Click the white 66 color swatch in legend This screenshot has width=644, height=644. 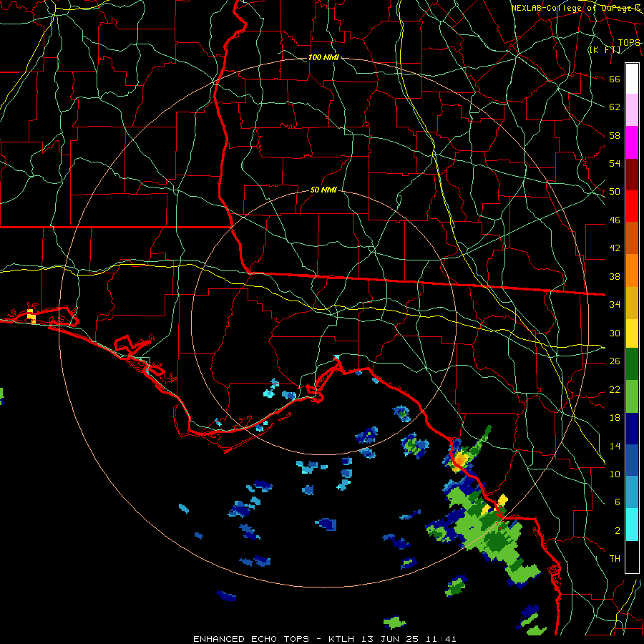632,79
